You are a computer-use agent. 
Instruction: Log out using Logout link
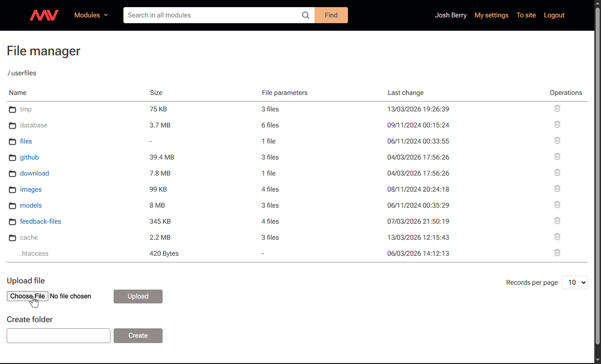[554, 15]
